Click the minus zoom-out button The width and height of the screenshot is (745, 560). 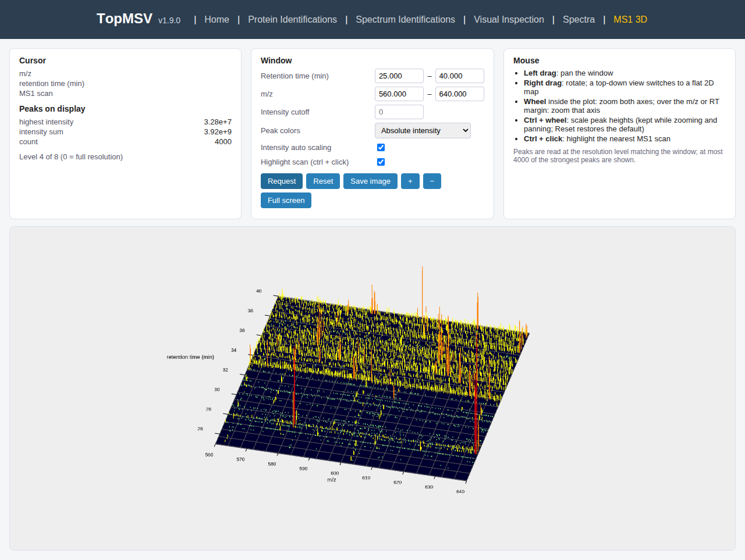click(432, 181)
